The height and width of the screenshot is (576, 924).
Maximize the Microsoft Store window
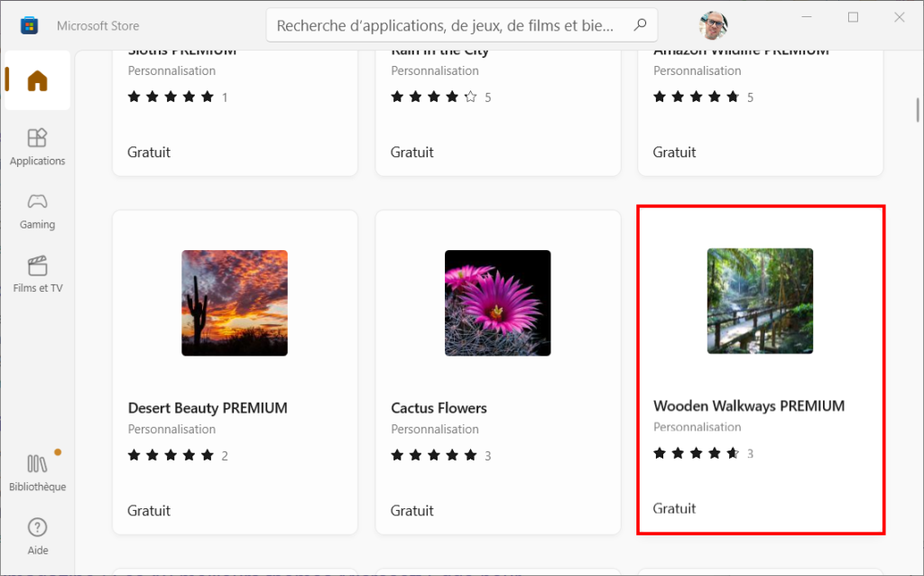coord(853,17)
